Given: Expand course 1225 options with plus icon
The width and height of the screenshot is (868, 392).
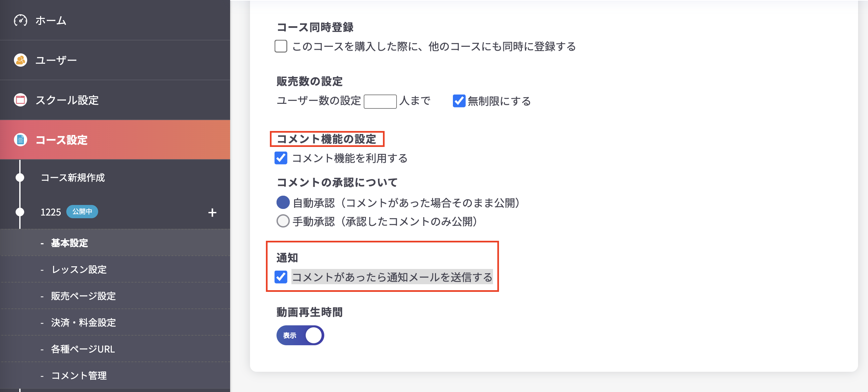Looking at the screenshot, I should point(212,213).
